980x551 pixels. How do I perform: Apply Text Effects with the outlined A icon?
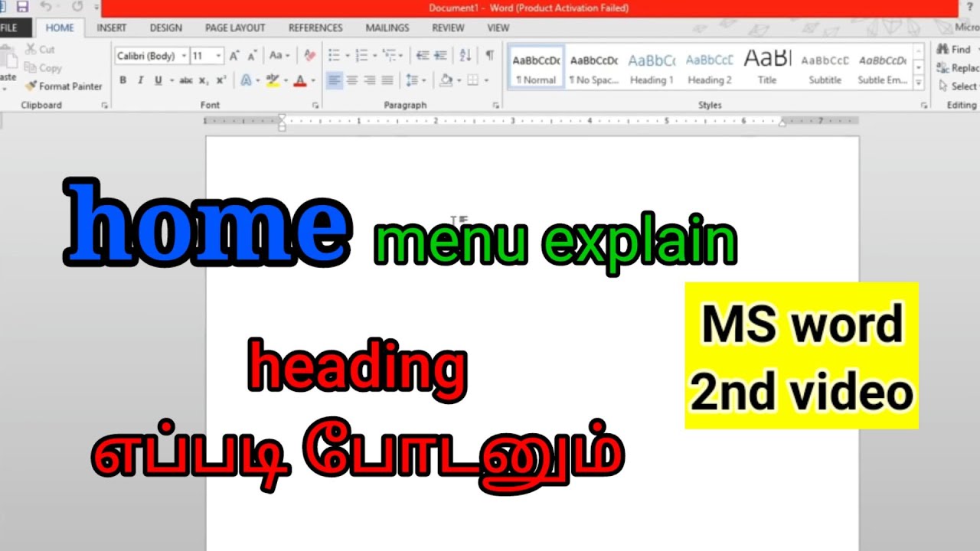coord(246,80)
